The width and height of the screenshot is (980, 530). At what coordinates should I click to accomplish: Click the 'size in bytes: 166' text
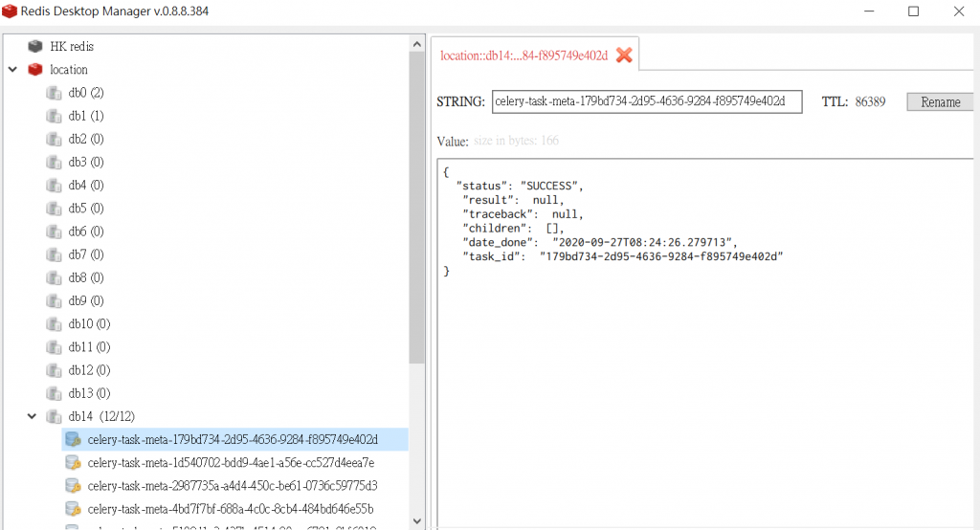pos(516,141)
